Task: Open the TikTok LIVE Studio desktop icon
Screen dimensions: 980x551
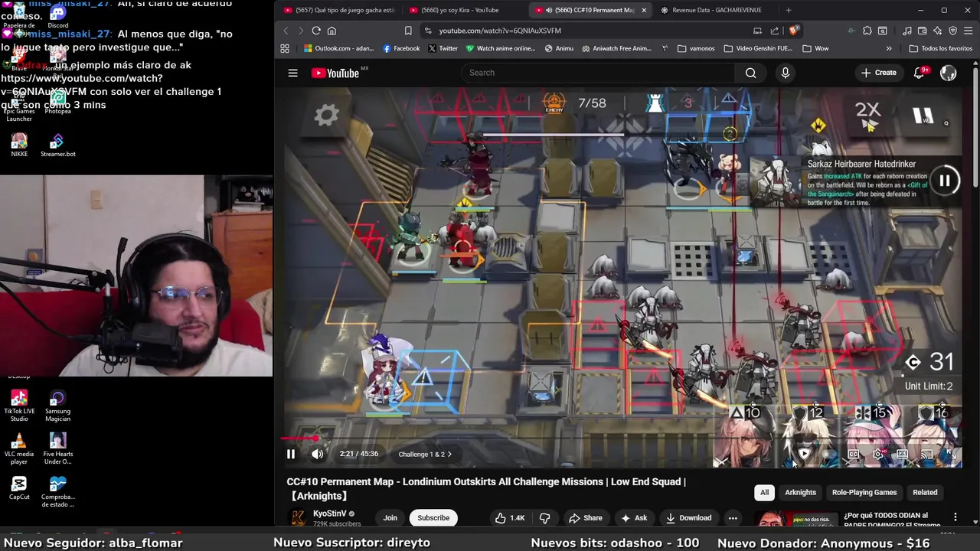Action: click(x=19, y=405)
